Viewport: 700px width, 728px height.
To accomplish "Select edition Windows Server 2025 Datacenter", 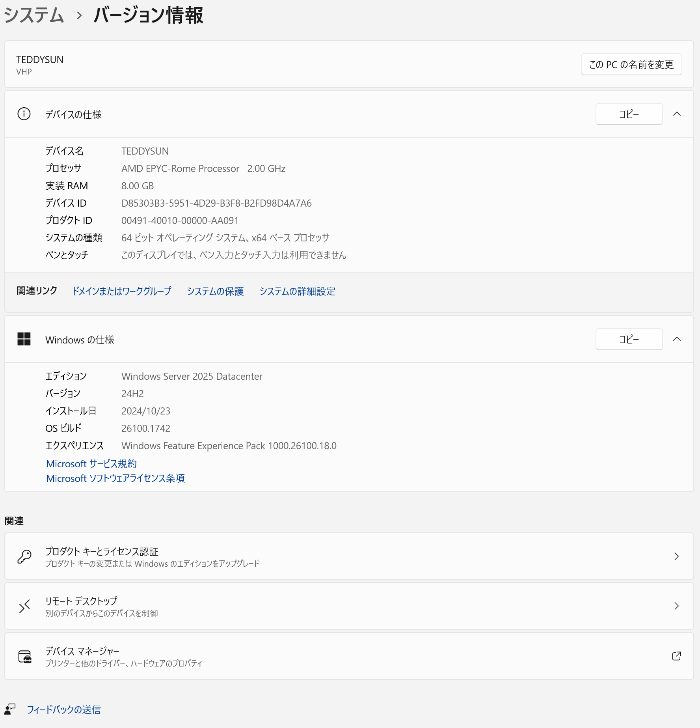I will (192, 376).
